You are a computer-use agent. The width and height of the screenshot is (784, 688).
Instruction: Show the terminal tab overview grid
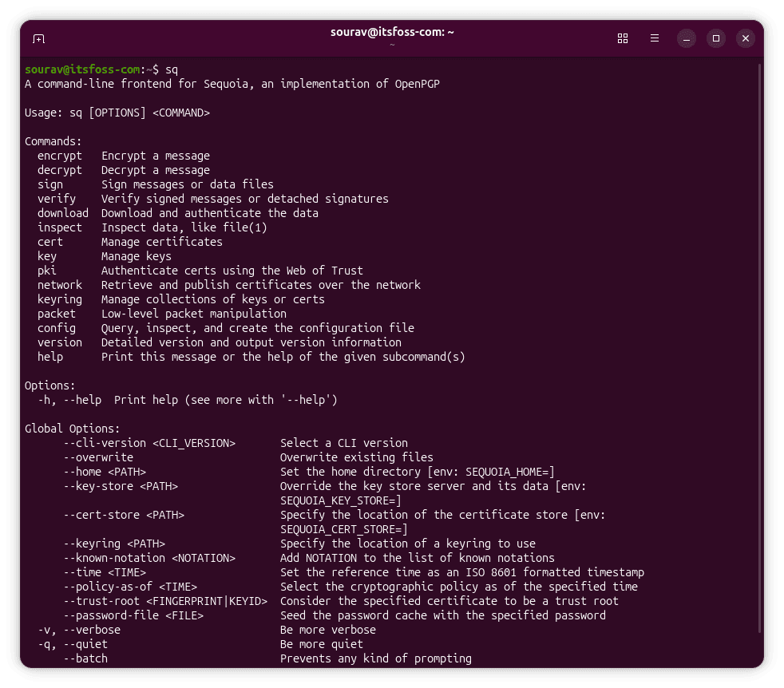click(623, 38)
